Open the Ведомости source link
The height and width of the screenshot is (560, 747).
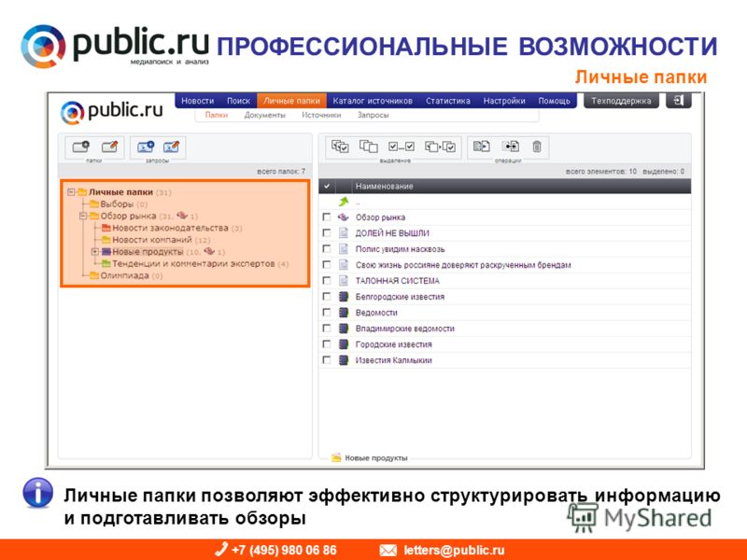[376, 313]
